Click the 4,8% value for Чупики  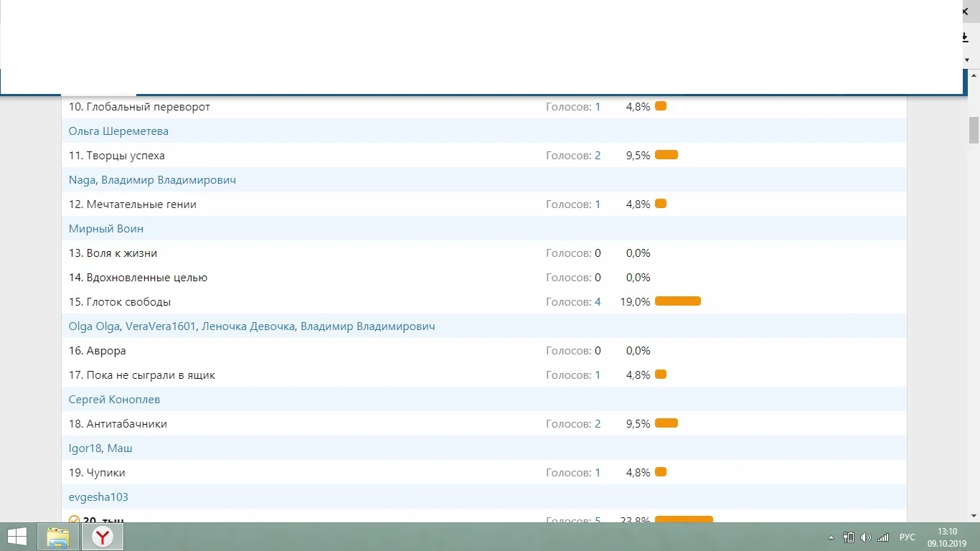tap(639, 473)
